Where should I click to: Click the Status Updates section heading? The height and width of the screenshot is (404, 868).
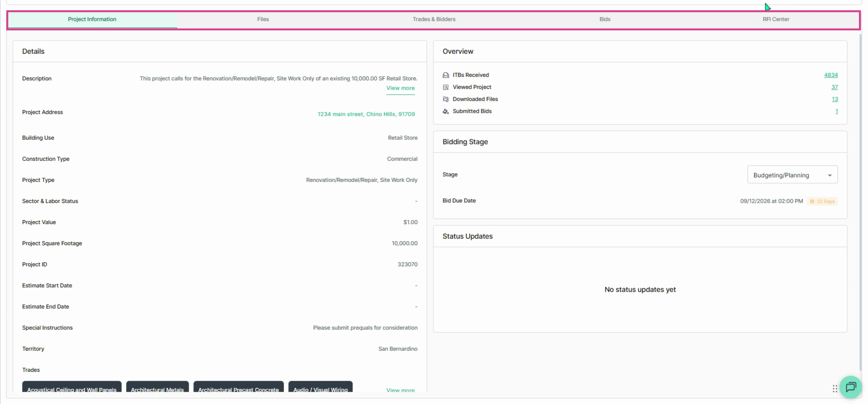coord(467,236)
